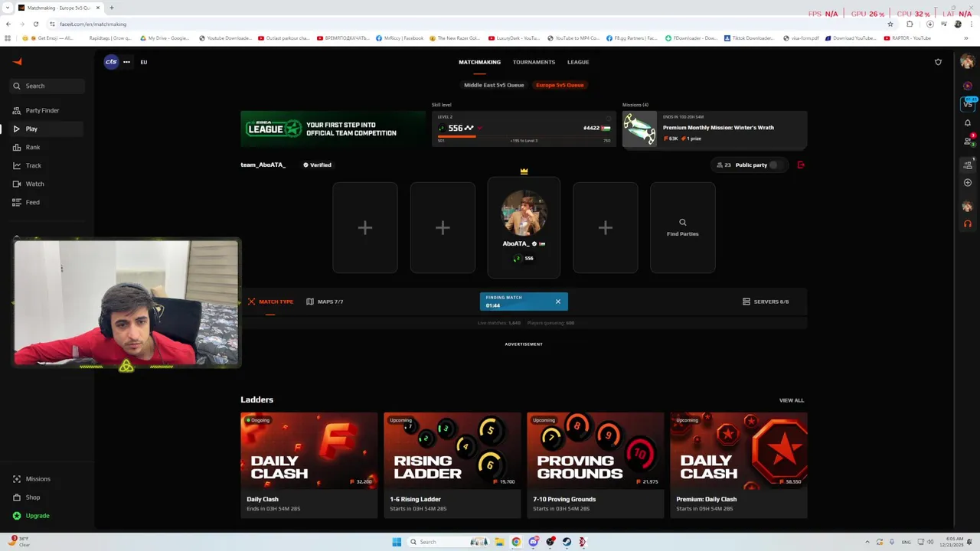Open the Premium: Daily Clash card
This screenshot has height=551, width=980.
coord(739,465)
